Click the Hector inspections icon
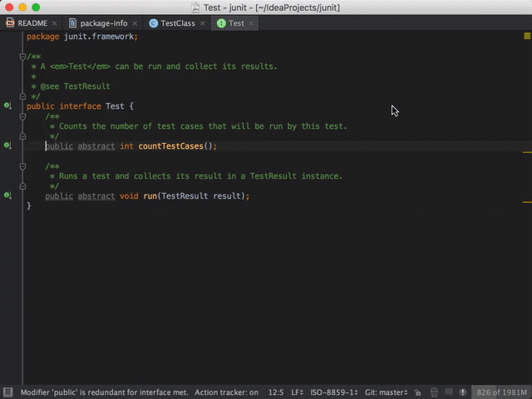The image size is (532, 399). (x=434, y=392)
